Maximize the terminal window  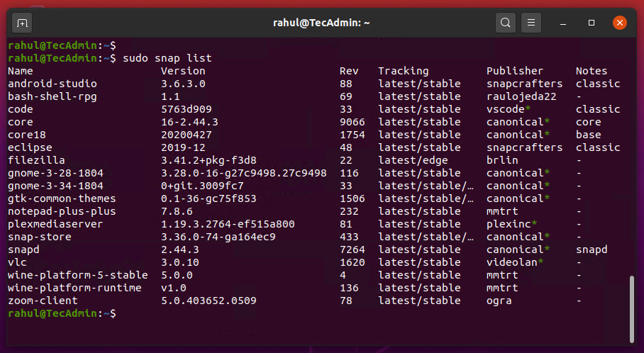point(592,23)
